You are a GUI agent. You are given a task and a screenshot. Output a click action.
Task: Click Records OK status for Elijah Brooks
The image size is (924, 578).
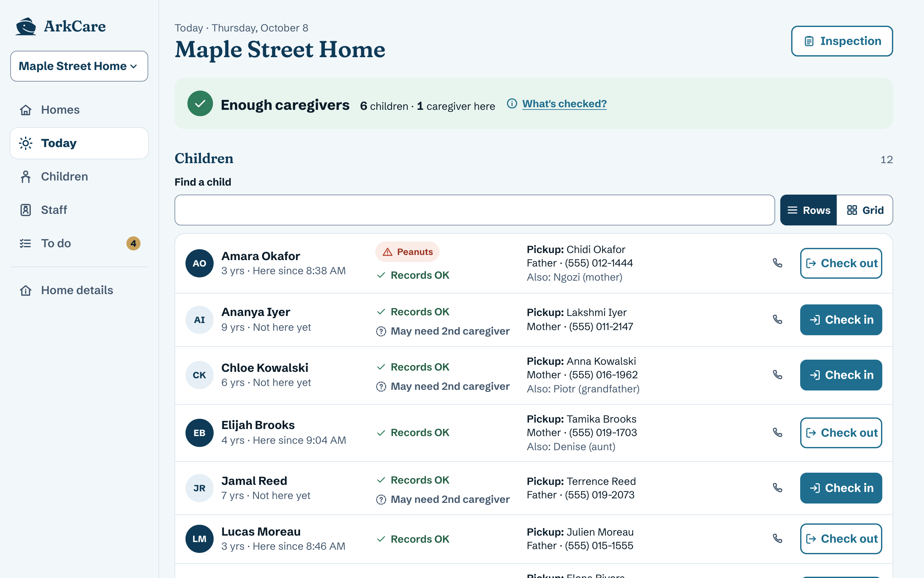pos(413,432)
